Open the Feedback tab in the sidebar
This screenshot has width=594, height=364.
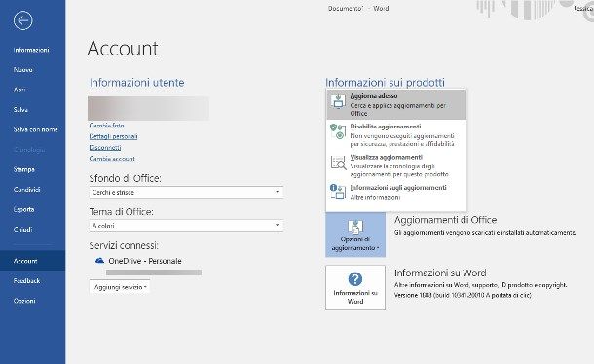[26, 280]
